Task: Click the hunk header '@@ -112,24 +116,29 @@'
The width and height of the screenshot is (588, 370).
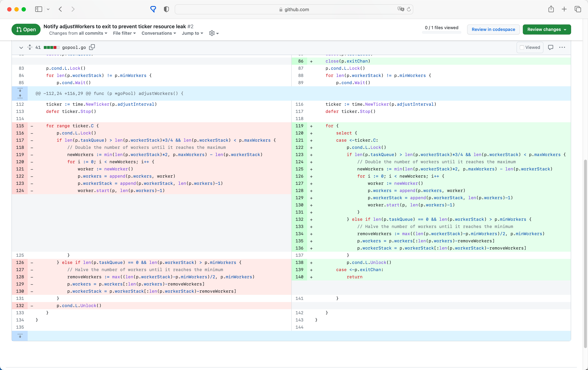Action: 63,93
